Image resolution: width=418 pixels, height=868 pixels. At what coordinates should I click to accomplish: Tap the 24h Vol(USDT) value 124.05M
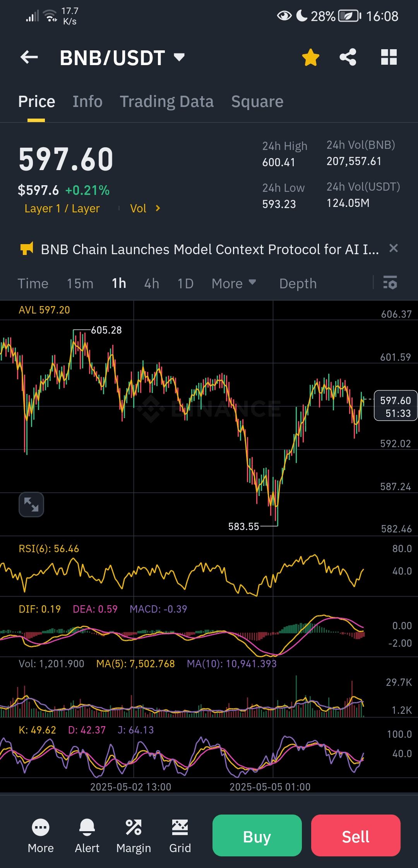[x=348, y=203]
